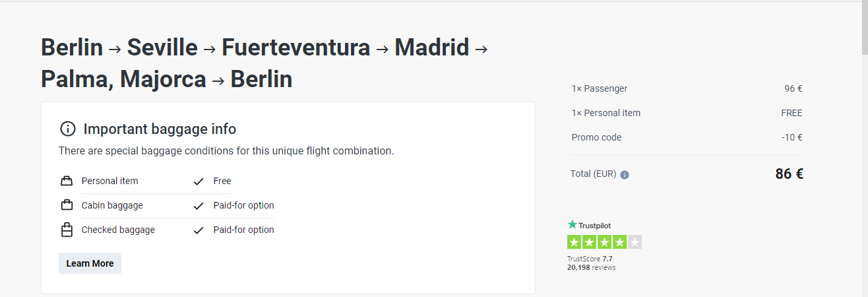Image resolution: width=868 pixels, height=297 pixels.
Task: Click the 1× Personal item label
Action: (x=605, y=113)
